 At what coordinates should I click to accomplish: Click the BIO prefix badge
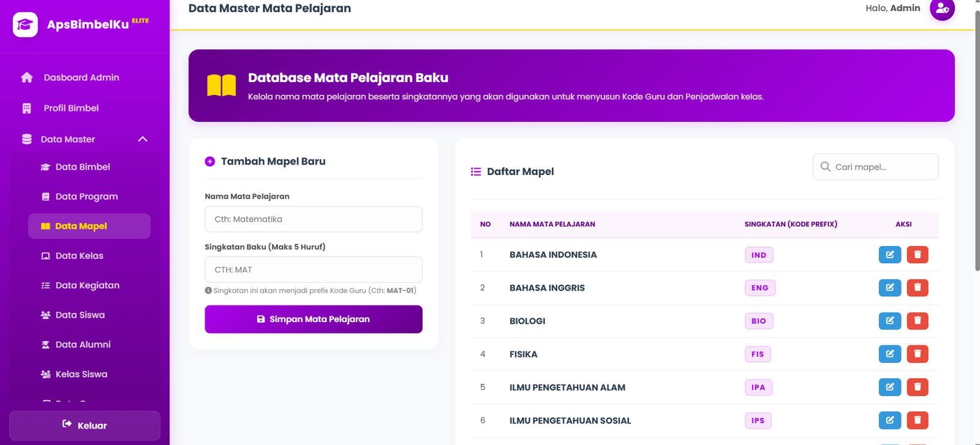[x=759, y=321]
